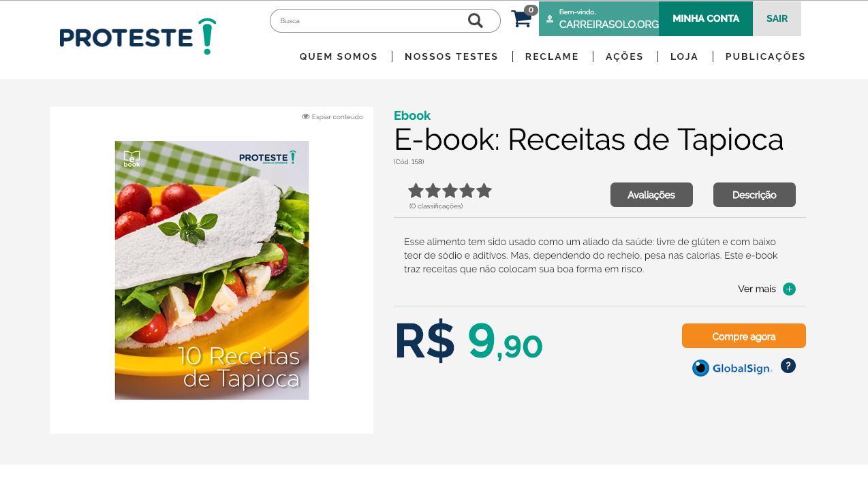
Task: Click Sair to log out
Action: (x=777, y=18)
